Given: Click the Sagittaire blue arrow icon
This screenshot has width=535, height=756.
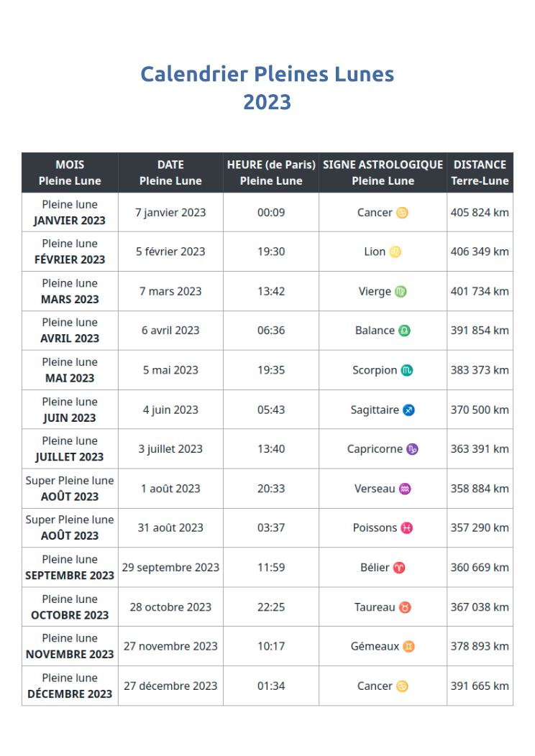Looking at the screenshot, I should pyautogui.click(x=408, y=410).
